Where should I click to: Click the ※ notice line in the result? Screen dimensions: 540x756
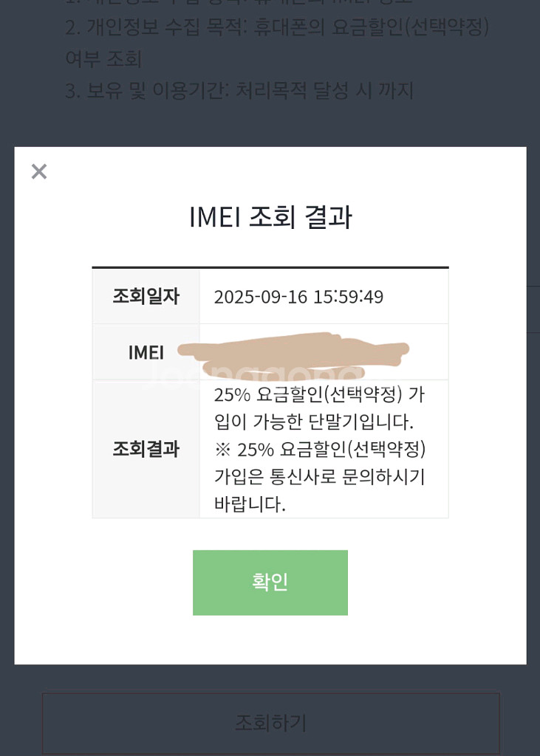pyautogui.click(x=319, y=449)
